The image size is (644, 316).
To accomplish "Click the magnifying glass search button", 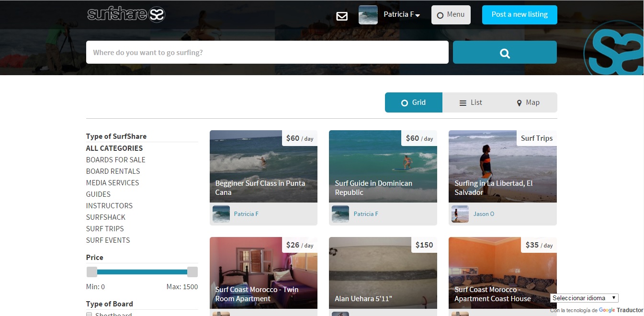I will pos(505,53).
